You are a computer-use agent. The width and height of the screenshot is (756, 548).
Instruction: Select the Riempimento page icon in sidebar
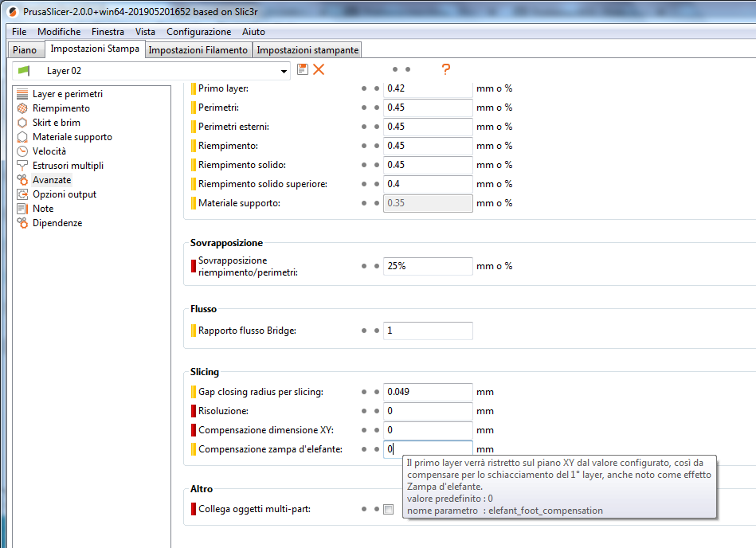[x=22, y=108]
